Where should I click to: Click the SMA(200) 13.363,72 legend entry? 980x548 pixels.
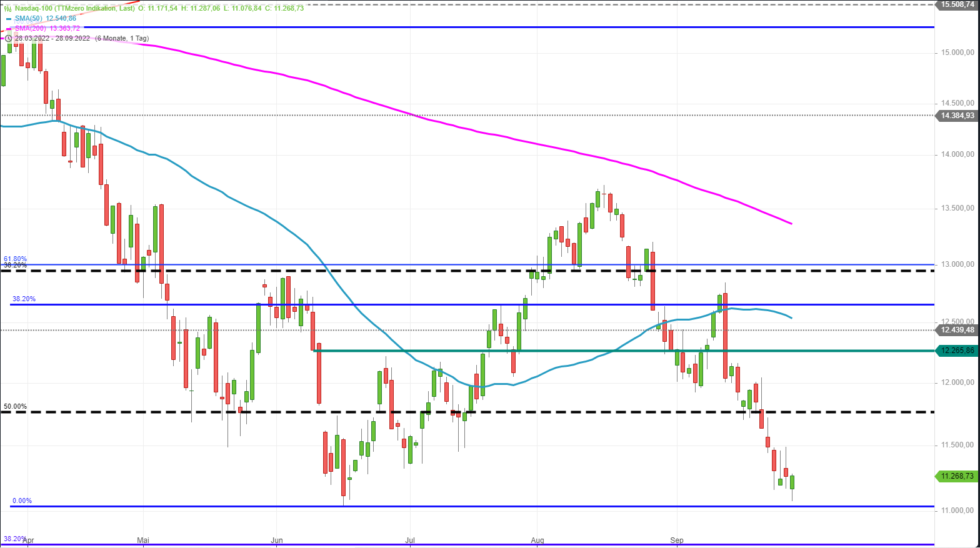tap(47, 28)
